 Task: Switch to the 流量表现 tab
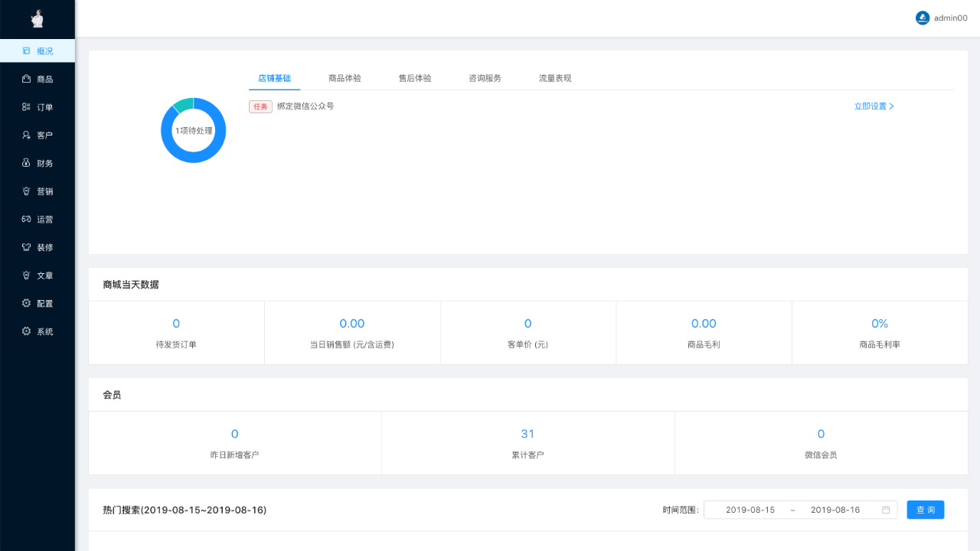pos(555,78)
